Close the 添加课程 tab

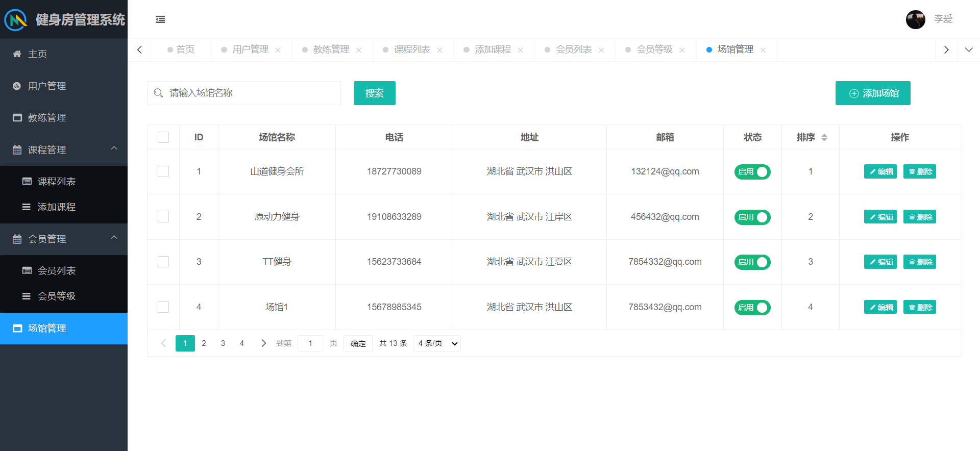pos(521,50)
